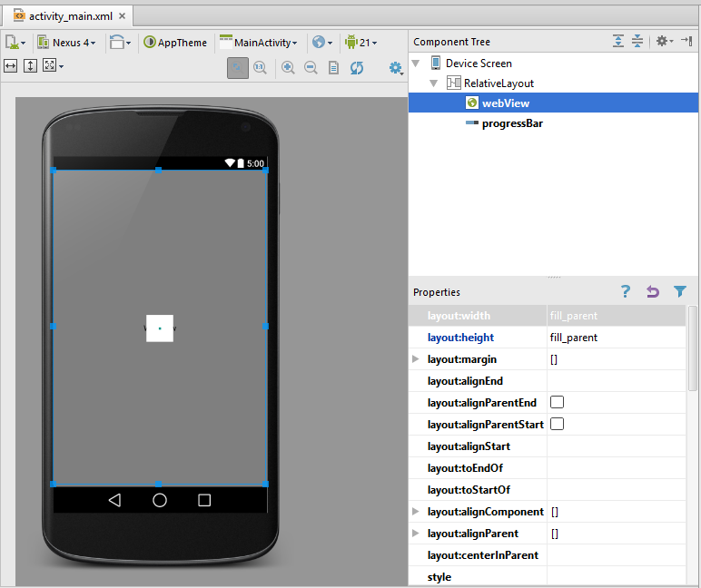Screen dimensions: 701x588
Task: Expand the layout:margin property row
Action: click(416, 359)
